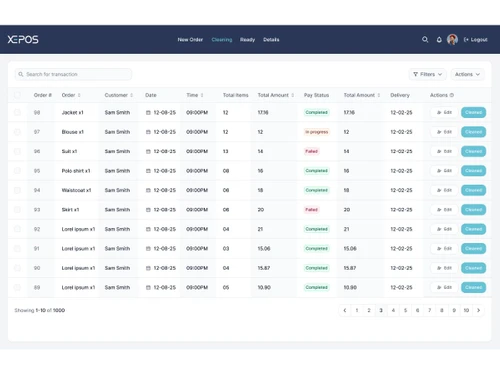Click the XEPOS logo
Viewport: 500px width, 375px height.
[23, 39]
